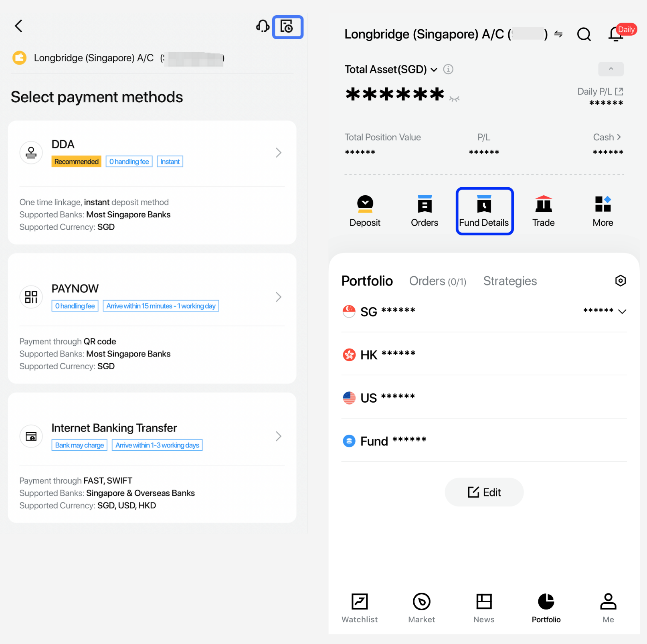Toggle hidden asset values eye icon
The width and height of the screenshot is (647, 644).
click(x=454, y=99)
